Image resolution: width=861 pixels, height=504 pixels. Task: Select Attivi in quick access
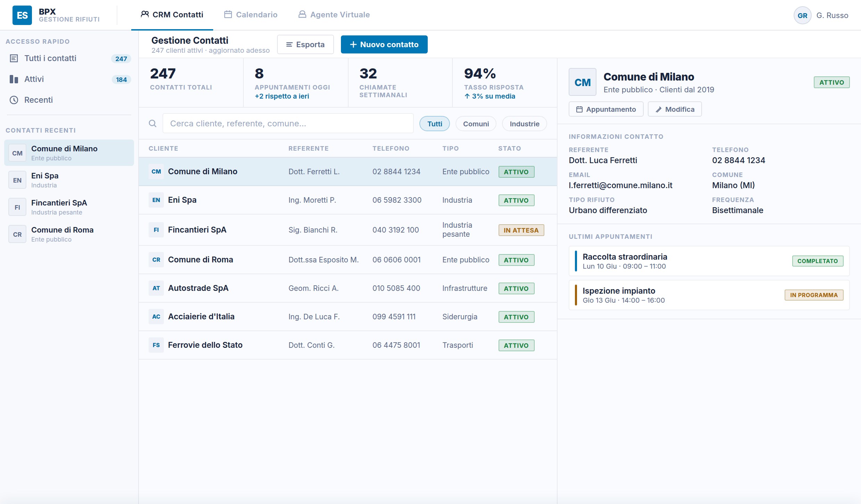pyautogui.click(x=69, y=79)
